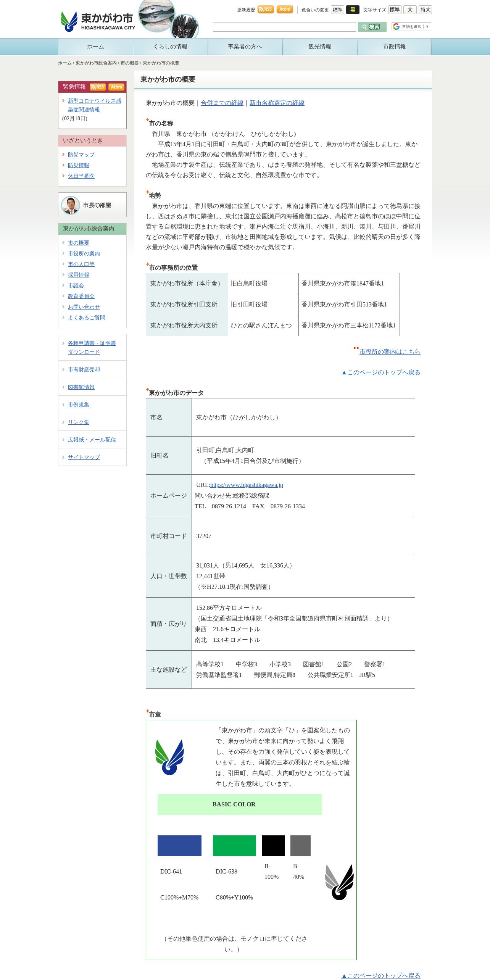
Task: Set text size to 大
Action: (410, 10)
